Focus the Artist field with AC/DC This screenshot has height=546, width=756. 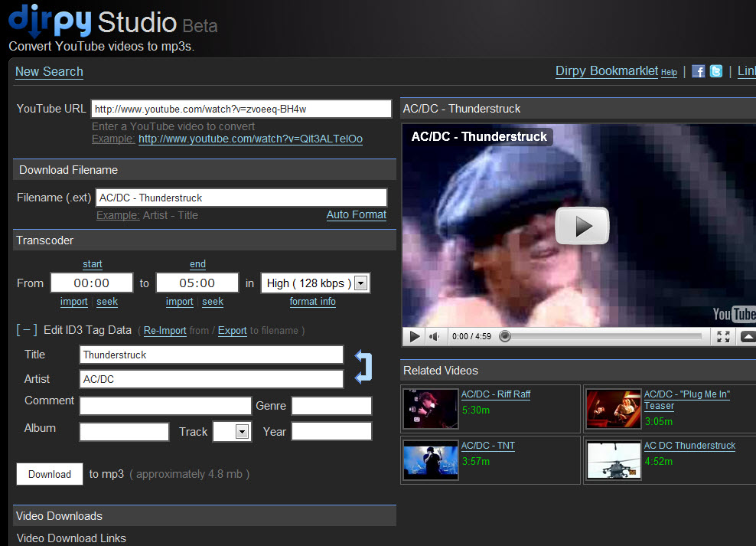tap(211, 379)
